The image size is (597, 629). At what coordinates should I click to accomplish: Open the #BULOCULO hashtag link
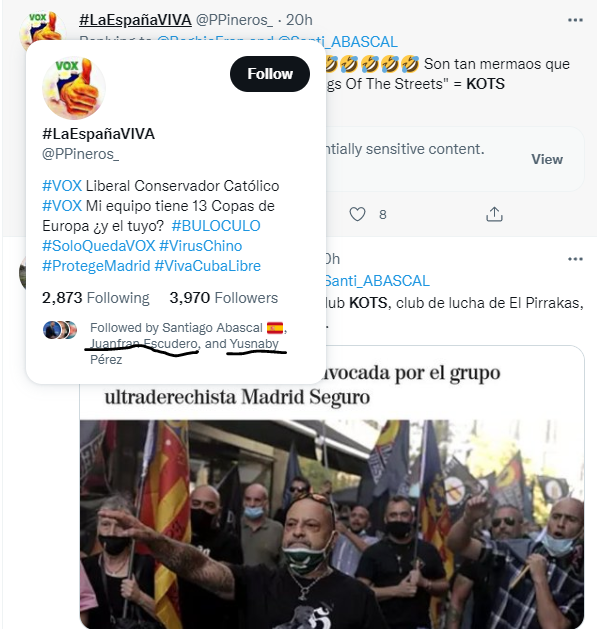click(216, 226)
